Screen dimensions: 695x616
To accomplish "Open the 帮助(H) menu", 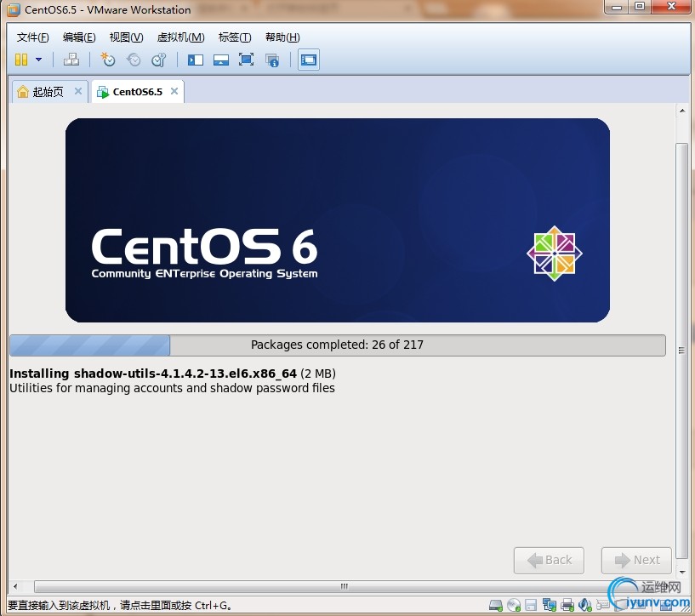I will 282,37.
